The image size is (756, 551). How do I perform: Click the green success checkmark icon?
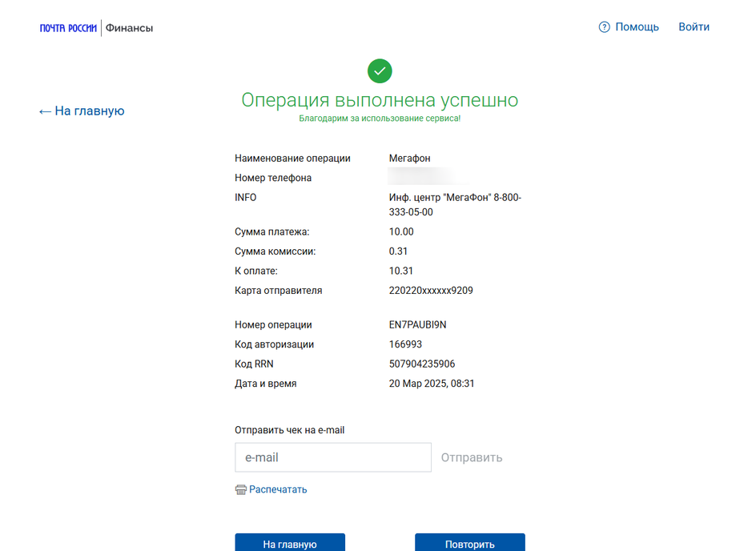coord(380,70)
